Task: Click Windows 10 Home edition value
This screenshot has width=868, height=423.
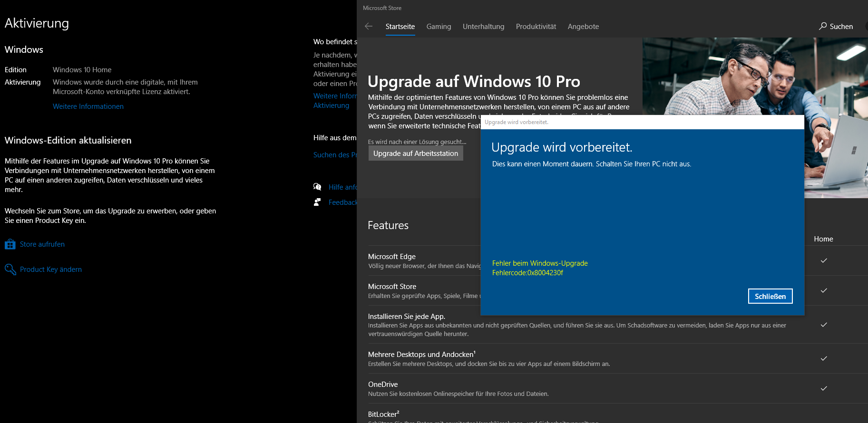Action: click(82, 70)
